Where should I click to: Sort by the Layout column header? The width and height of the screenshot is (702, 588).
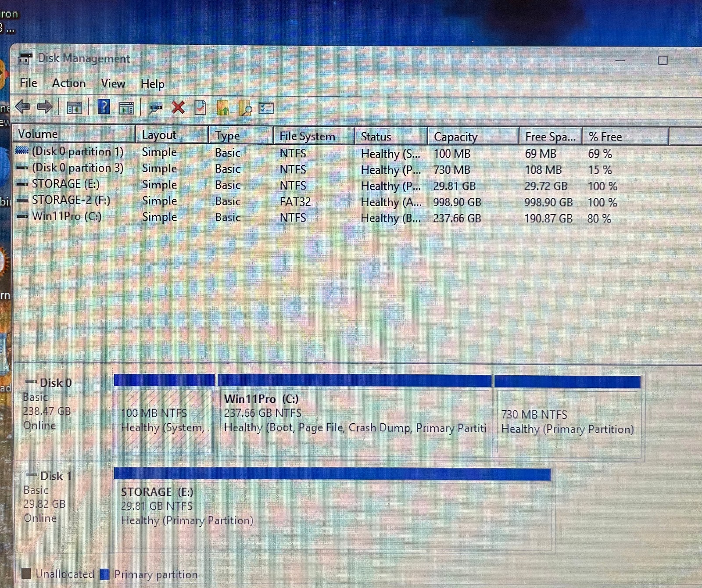tap(172, 135)
